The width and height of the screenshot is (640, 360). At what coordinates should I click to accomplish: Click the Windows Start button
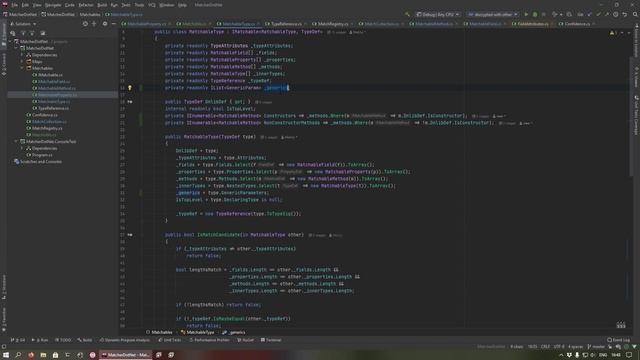(6, 355)
